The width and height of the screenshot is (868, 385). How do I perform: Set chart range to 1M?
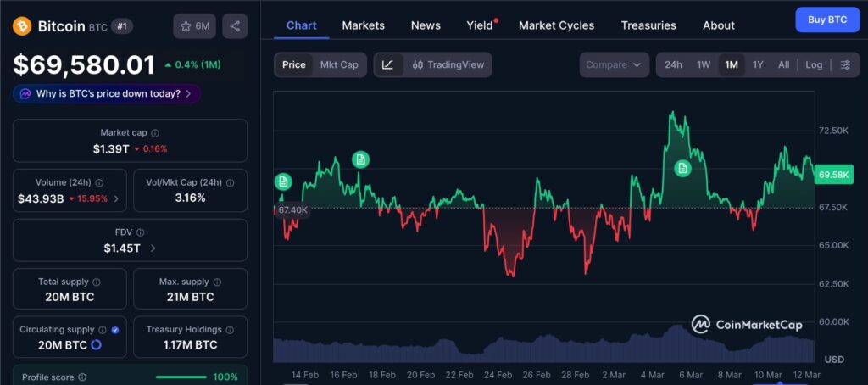[732, 64]
